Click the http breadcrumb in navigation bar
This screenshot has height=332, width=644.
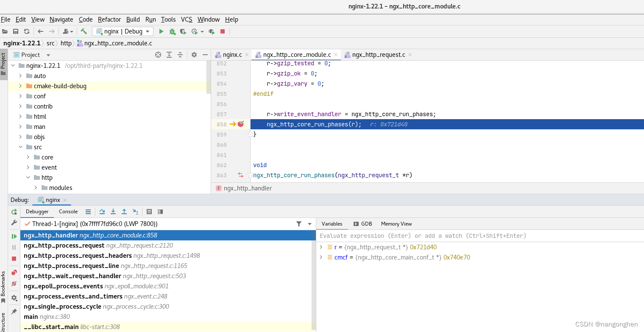[66, 43]
